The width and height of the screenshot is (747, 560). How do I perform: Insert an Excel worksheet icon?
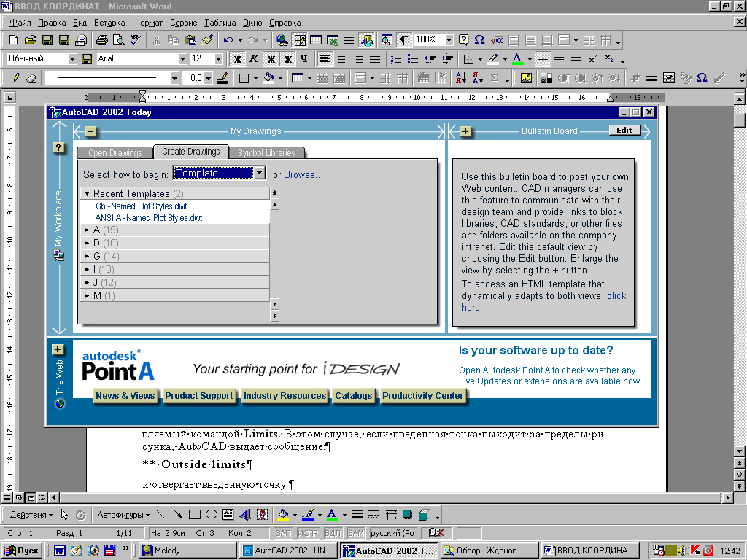click(x=333, y=41)
